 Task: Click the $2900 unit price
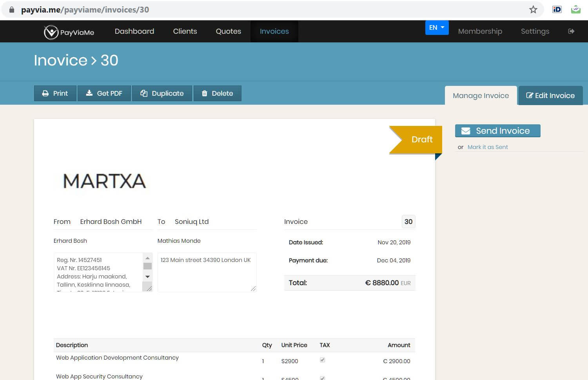pyautogui.click(x=290, y=361)
